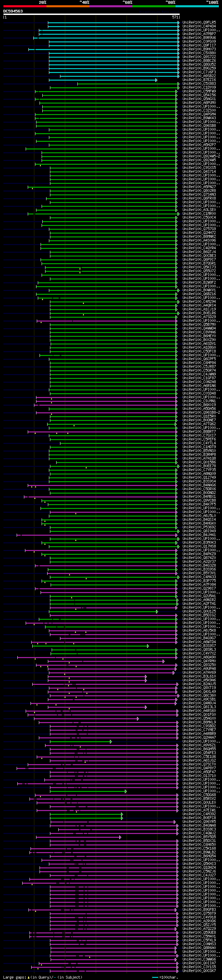This screenshot has width=222, height=980.
Task: Click the query end position 571
Action: coord(175,17)
